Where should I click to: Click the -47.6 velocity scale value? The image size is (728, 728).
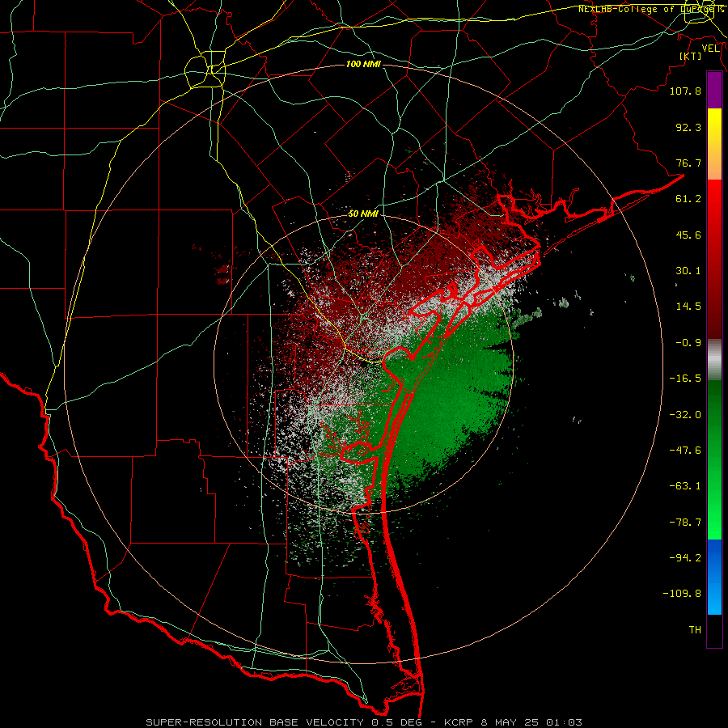[x=685, y=451]
